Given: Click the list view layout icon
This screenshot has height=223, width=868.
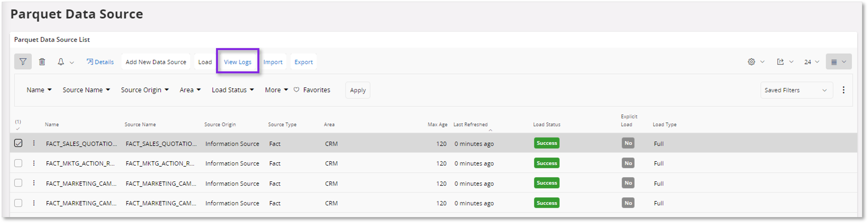Looking at the screenshot, I should click(x=834, y=62).
